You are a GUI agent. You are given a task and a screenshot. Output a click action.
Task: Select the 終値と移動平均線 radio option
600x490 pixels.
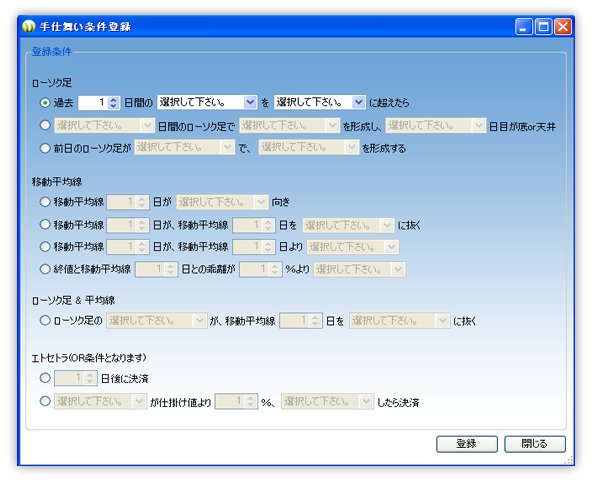coord(46,268)
